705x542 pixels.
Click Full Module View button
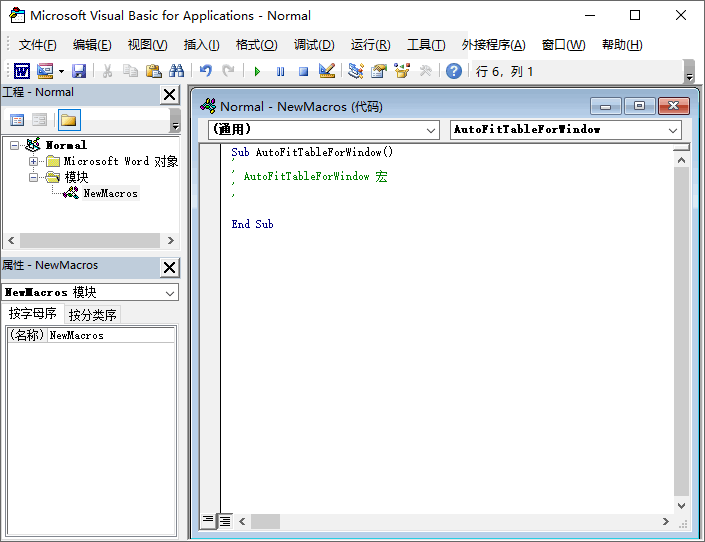(225, 521)
